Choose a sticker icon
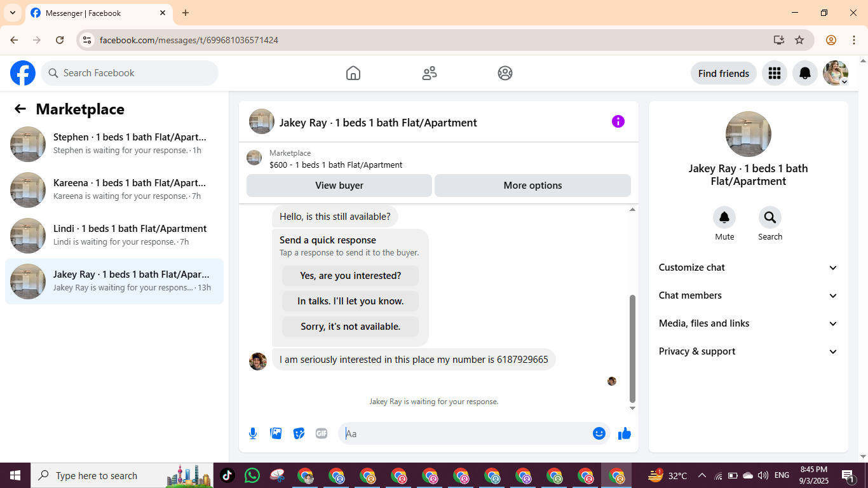This screenshot has height=488, width=868. point(299,433)
